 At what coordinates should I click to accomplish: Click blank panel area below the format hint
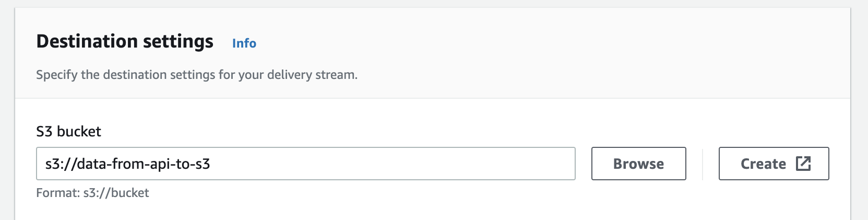432,210
